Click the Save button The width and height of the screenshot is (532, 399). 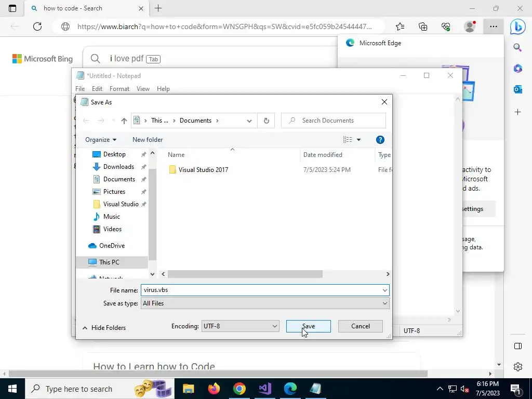[x=309, y=326]
